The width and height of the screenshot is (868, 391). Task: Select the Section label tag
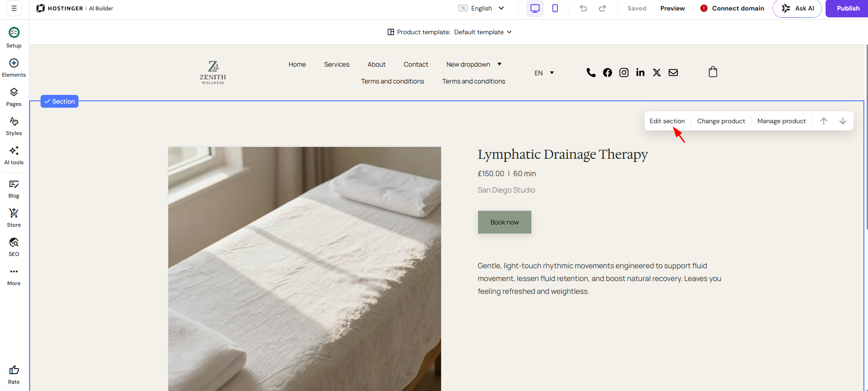[59, 101]
